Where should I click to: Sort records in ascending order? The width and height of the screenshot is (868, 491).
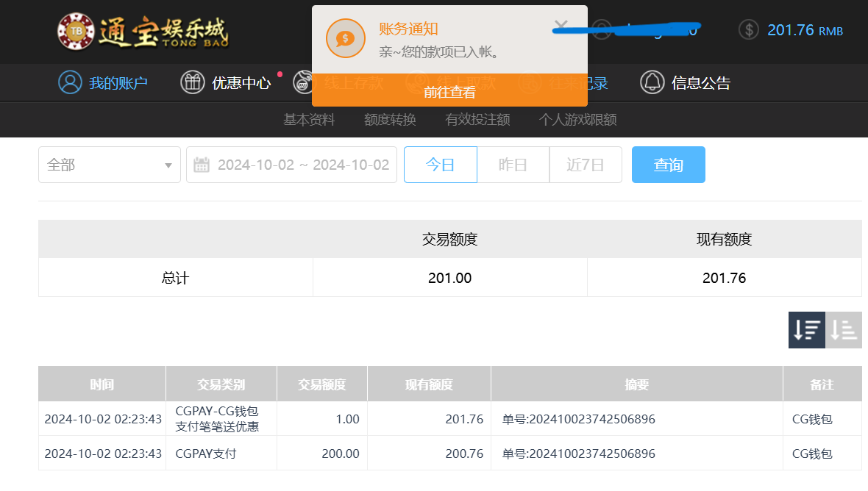(x=844, y=330)
